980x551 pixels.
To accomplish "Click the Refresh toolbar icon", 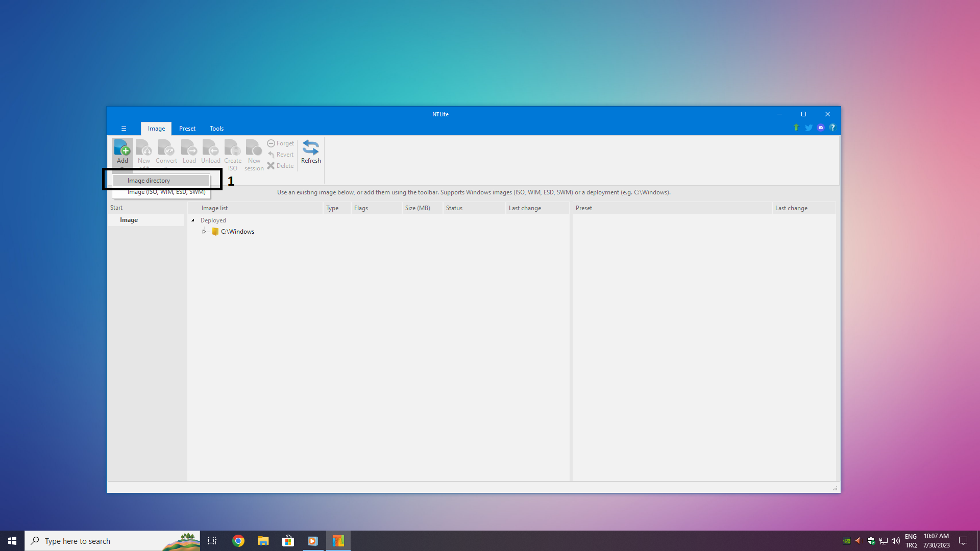I will click(310, 152).
